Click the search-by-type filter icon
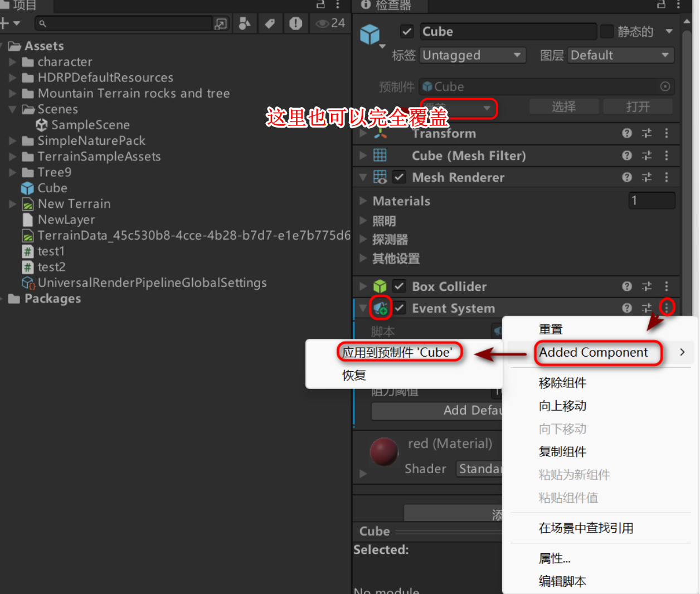This screenshot has width=700, height=594. click(244, 23)
